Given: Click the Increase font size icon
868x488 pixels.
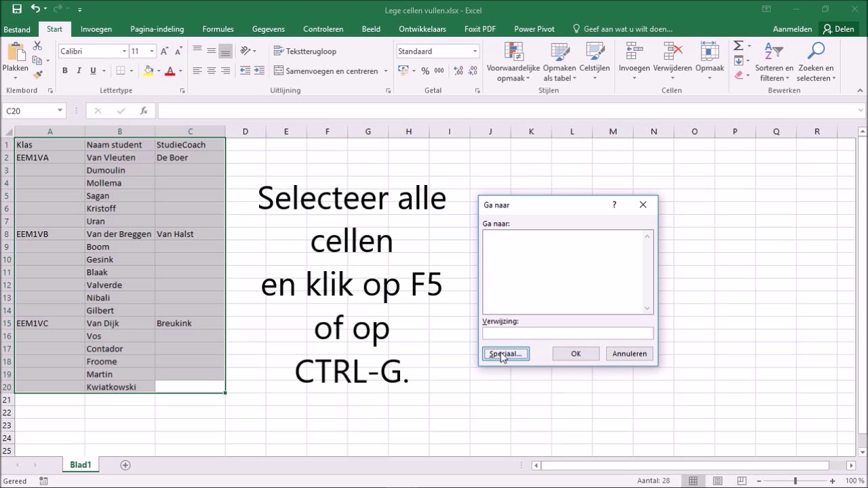Looking at the screenshot, I should pos(165,52).
